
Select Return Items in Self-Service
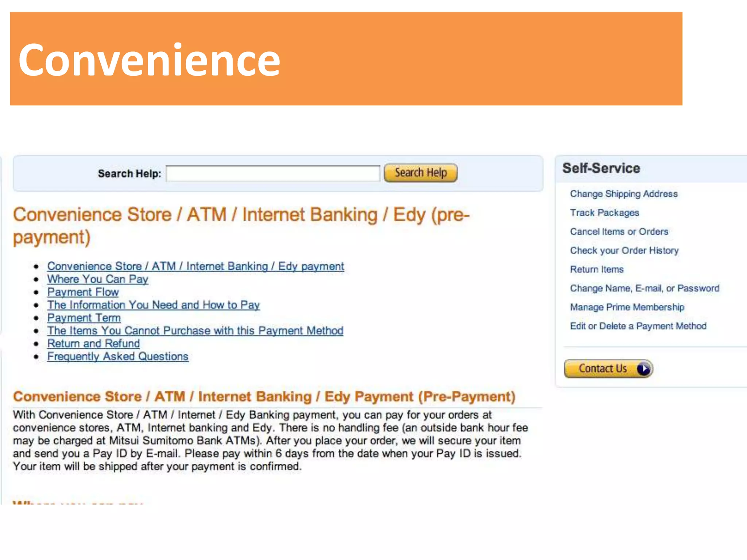coord(597,269)
